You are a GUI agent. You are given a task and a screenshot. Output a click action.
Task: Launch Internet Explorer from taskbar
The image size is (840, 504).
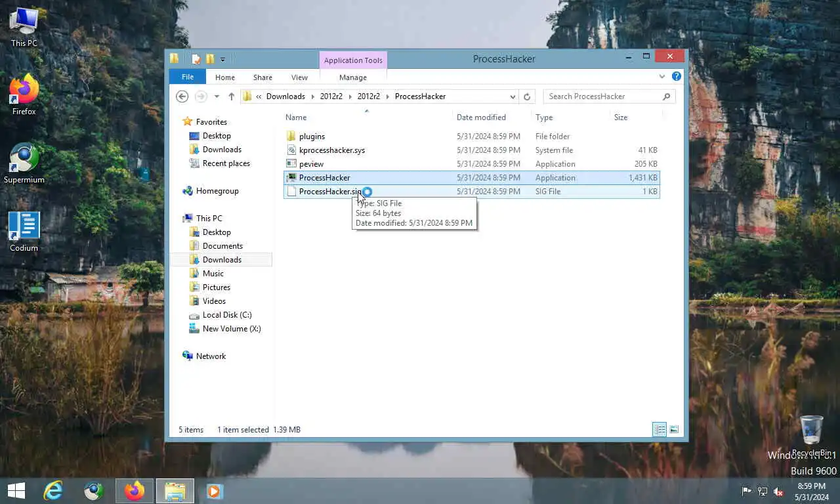click(53, 491)
